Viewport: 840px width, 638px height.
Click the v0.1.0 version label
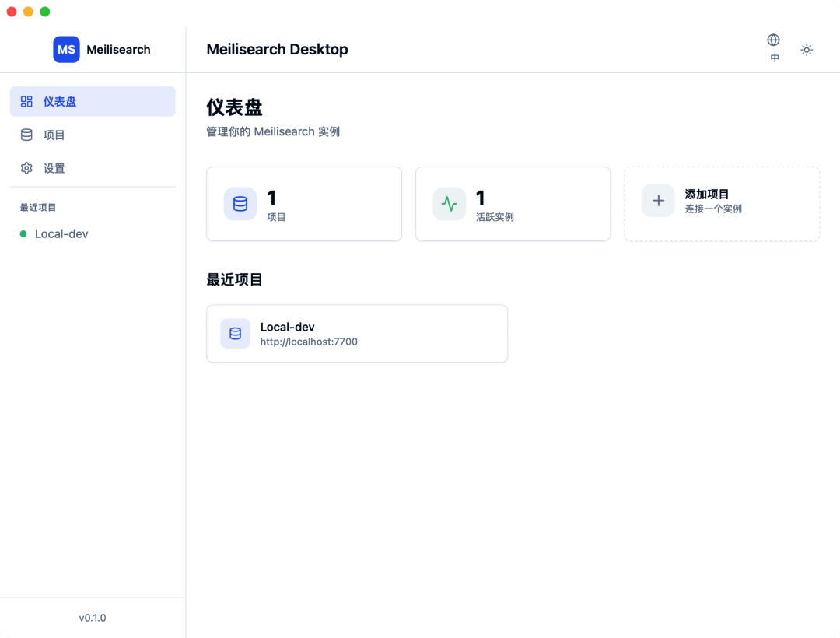click(92, 617)
